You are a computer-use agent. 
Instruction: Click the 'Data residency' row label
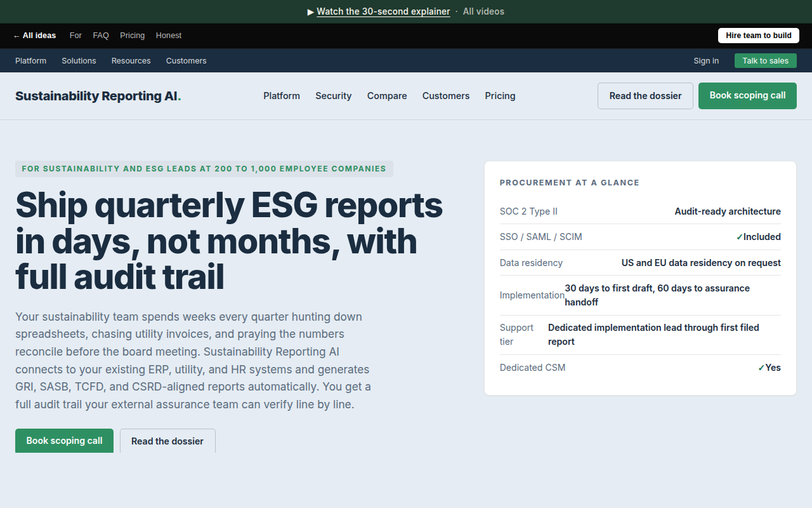coord(531,263)
